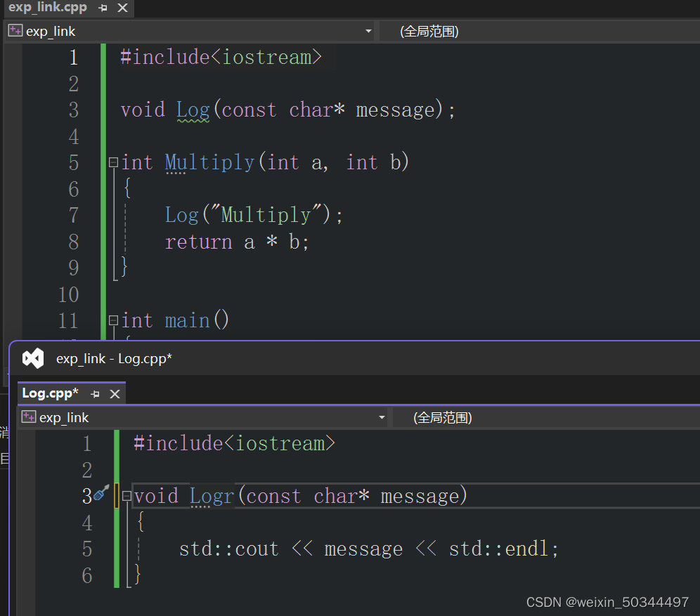
Task: Collapse the Logr function in Log.cpp
Action: click(127, 495)
